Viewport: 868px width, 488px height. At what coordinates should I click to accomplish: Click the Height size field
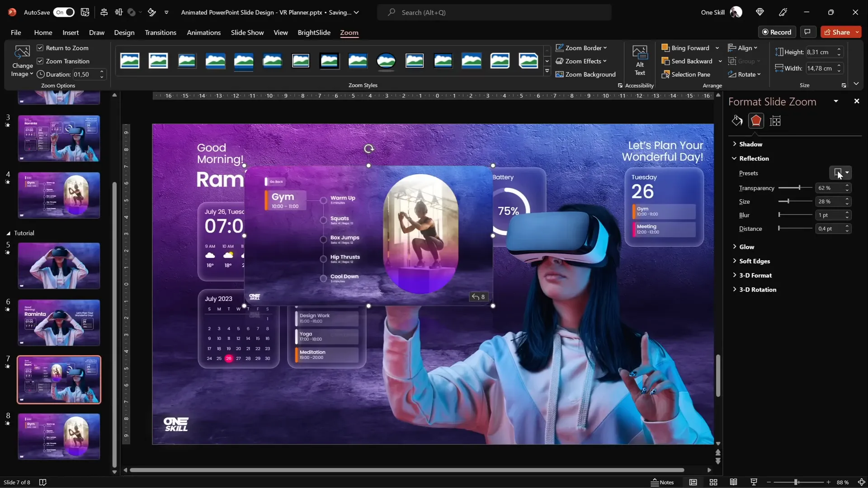(x=821, y=52)
